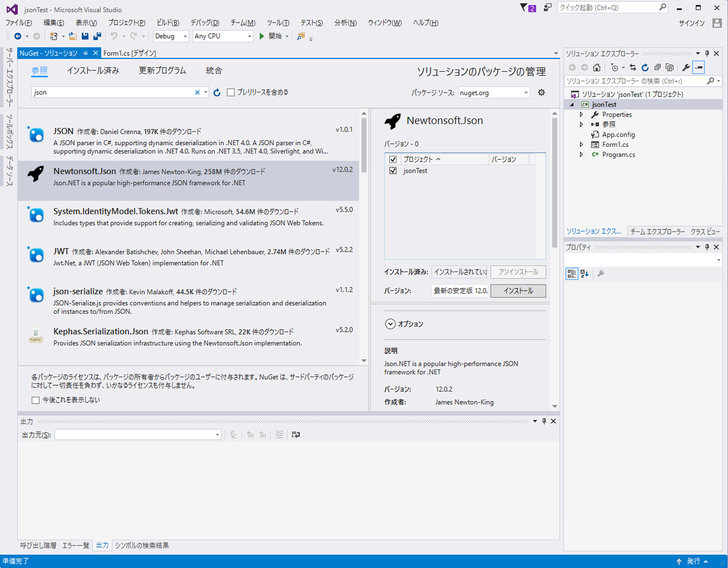Click Show All Files icon

[x=669, y=67]
